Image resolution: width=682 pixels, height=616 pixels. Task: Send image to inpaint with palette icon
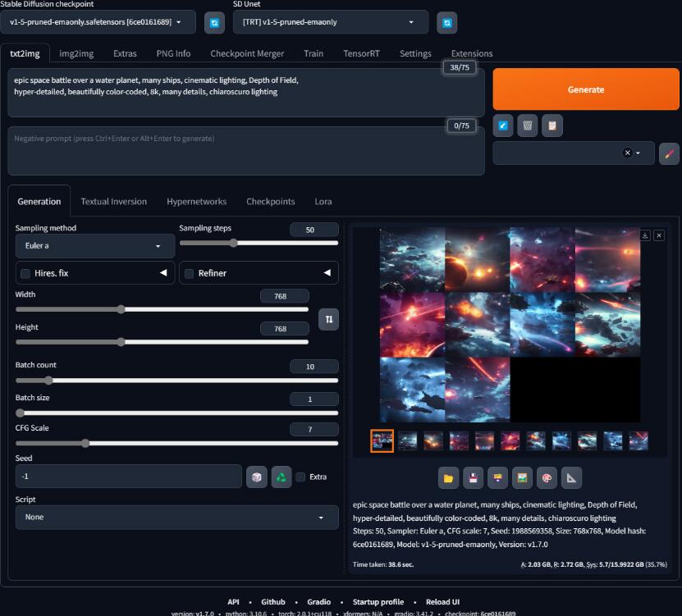547,477
